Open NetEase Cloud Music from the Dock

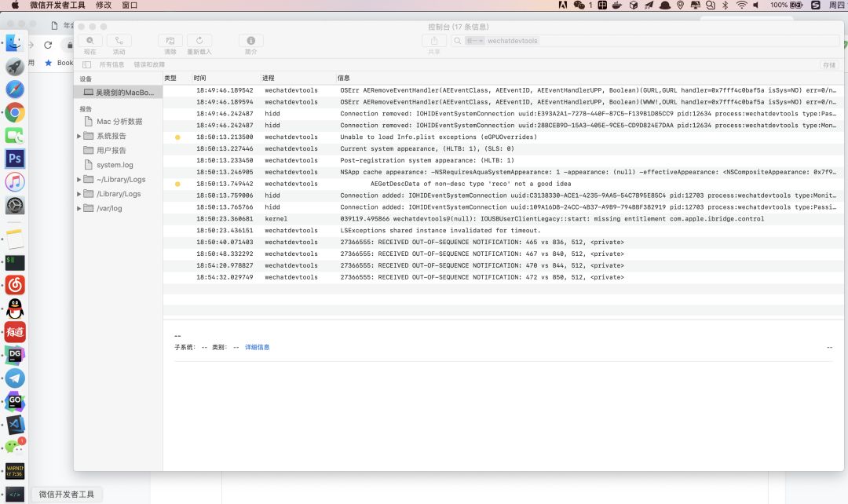[15, 285]
